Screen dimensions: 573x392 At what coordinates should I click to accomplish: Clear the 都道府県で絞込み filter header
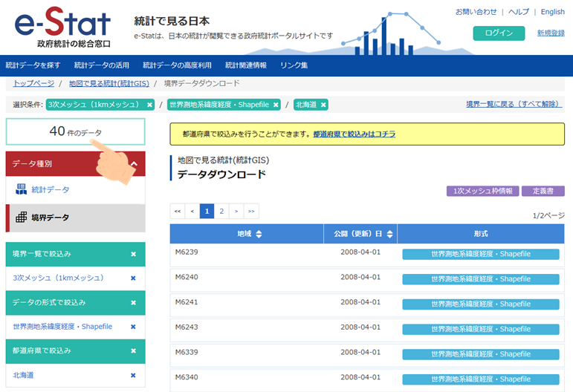[x=133, y=350]
